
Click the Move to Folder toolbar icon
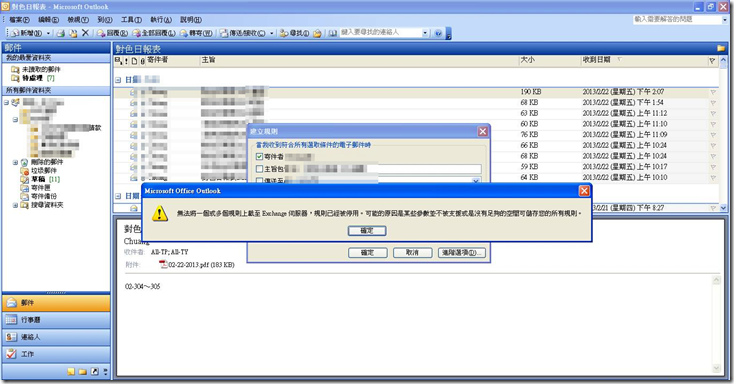pyautogui.click(x=73, y=33)
